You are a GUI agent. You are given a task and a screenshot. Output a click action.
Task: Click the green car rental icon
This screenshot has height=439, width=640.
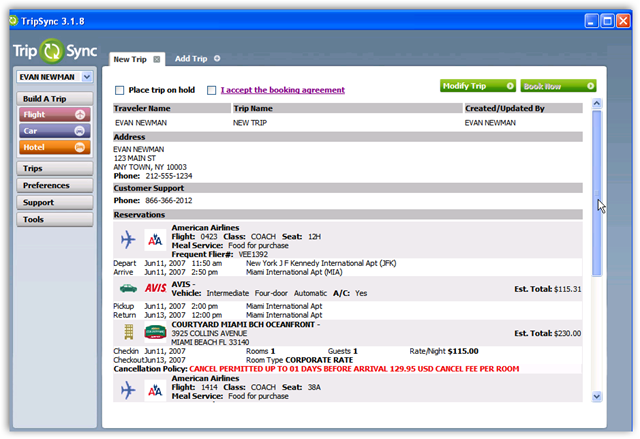[x=127, y=288]
